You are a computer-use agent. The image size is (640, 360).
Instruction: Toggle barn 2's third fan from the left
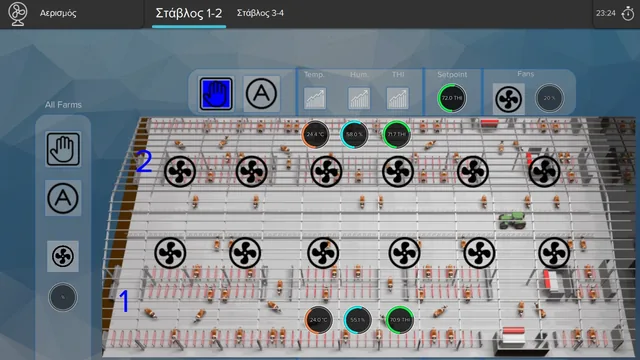point(326,171)
